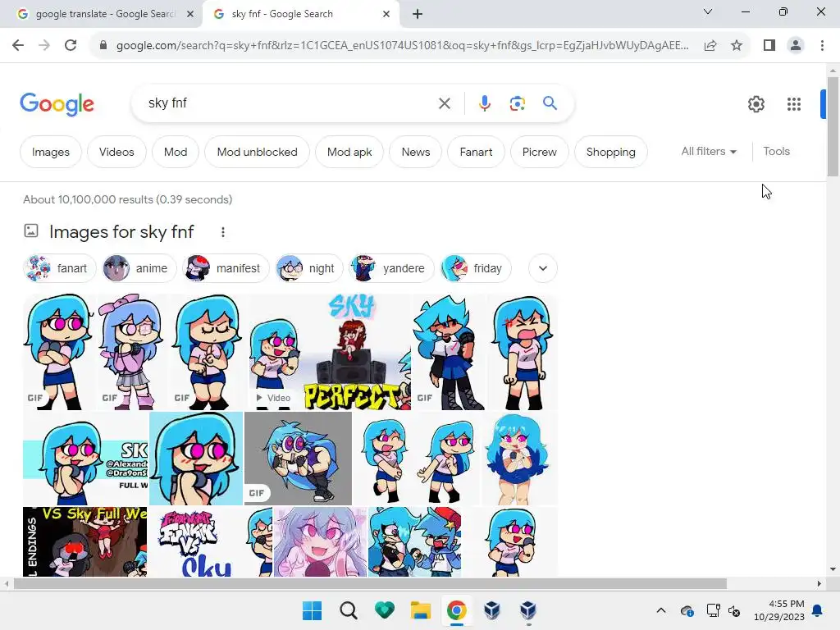Open a new browser tab
This screenshot has width=840, height=630.
tap(418, 15)
